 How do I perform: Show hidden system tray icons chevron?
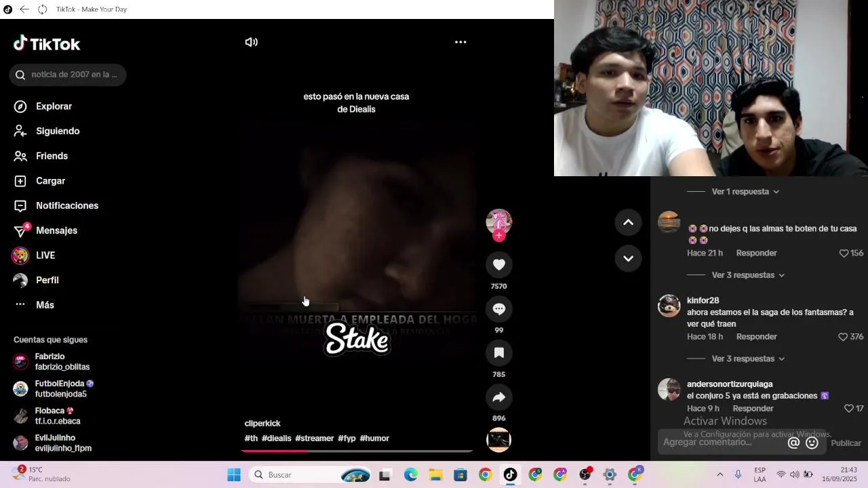point(719,474)
